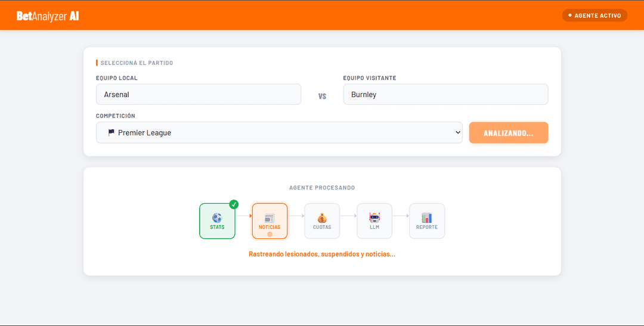The image size is (644, 326).
Task: Select the Cuotas money bag step
Action: coord(322,221)
